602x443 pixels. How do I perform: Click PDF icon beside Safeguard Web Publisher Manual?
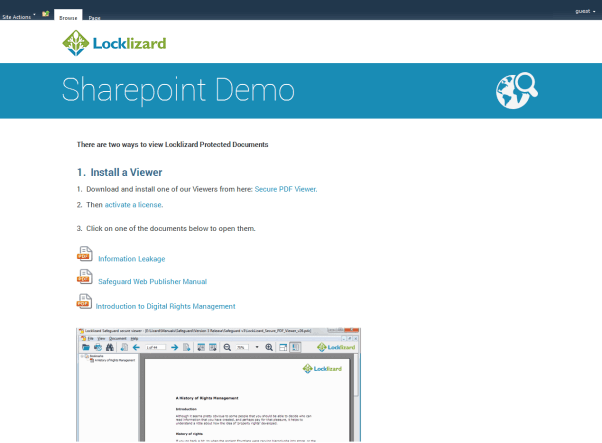pos(84,277)
